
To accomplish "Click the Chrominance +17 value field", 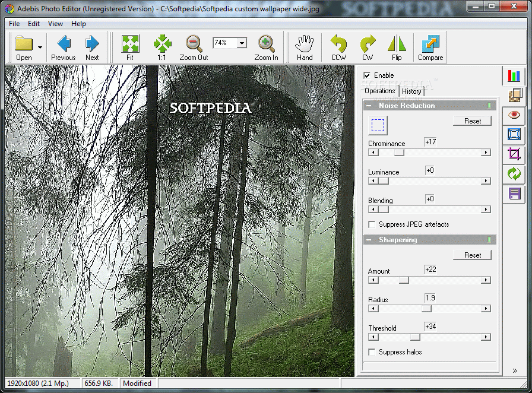I will 430,142.
